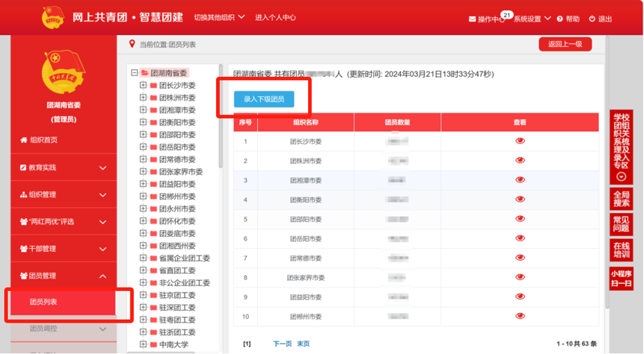View details of 团长沙市委 via eye icon
The width and height of the screenshot is (644, 354).
tap(520, 141)
